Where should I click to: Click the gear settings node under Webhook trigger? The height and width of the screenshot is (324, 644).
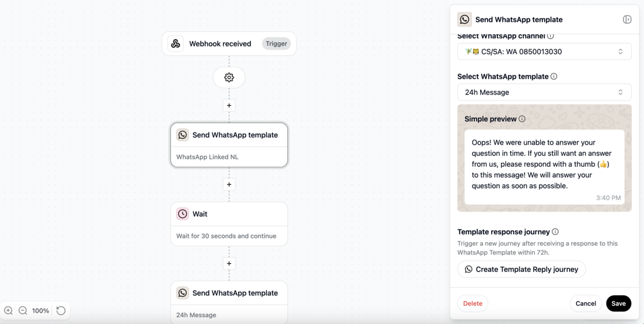coord(229,78)
